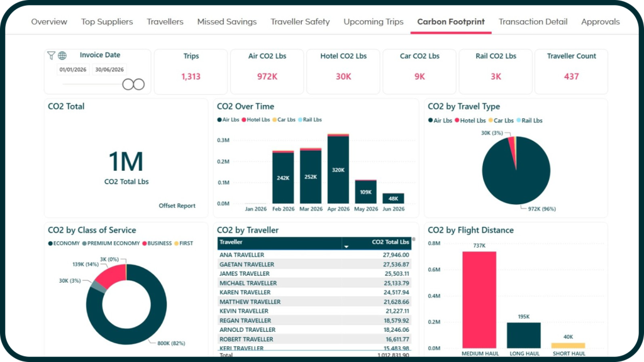644x362 pixels.
Task: Click the globe icon beside Invoice Date
Action: pos(62,55)
